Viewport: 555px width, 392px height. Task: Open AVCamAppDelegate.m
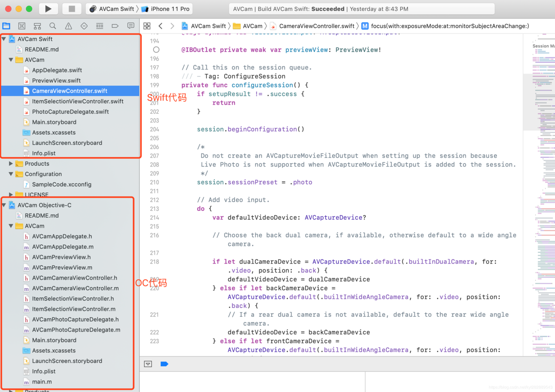(63, 247)
